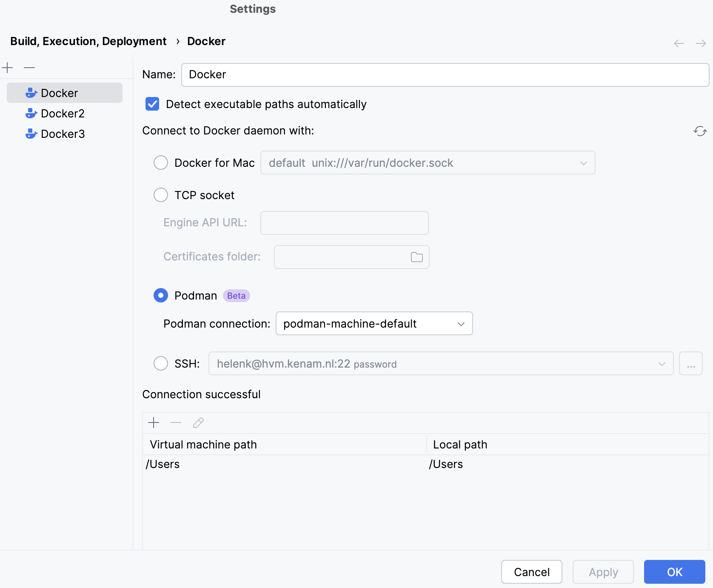The image size is (713, 588).
Task: Expand the Docker for Mac socket dropdown
Action: tap(583, 163)
